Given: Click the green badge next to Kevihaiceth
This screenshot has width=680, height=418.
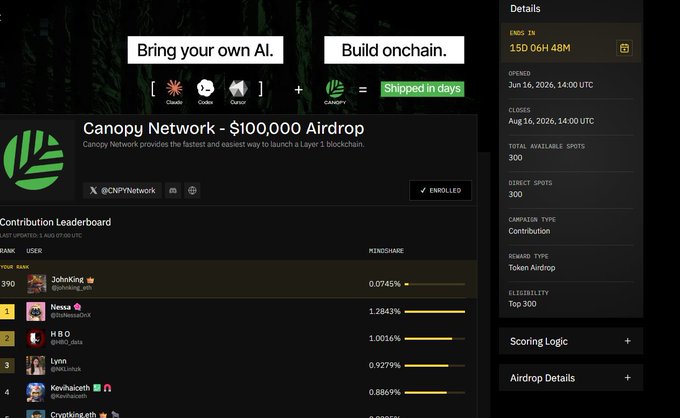Looking at the screenshot, I should point(97,388).
